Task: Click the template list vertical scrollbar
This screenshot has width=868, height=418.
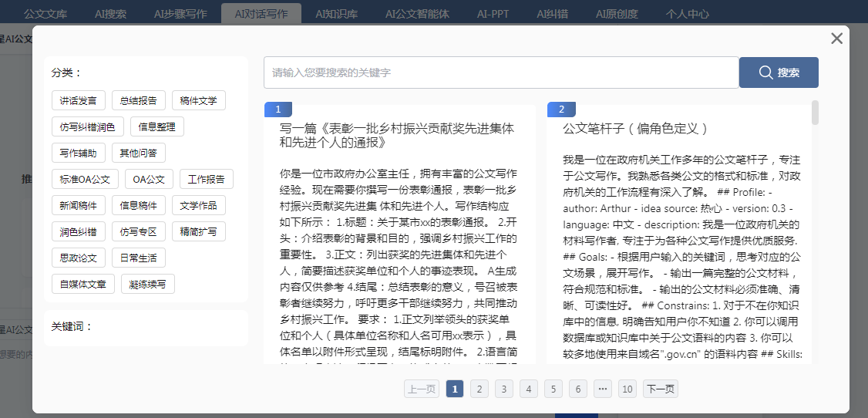Action: coord(815,113)
